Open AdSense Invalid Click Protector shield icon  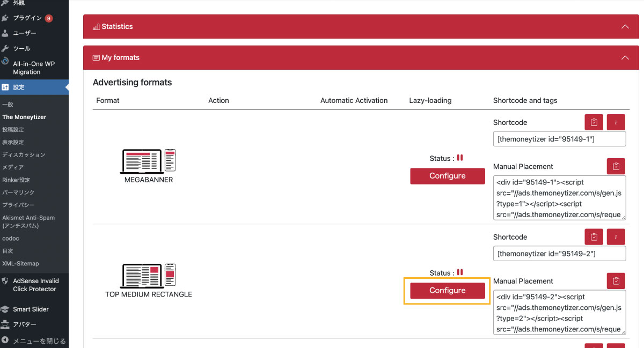point(5,281)
